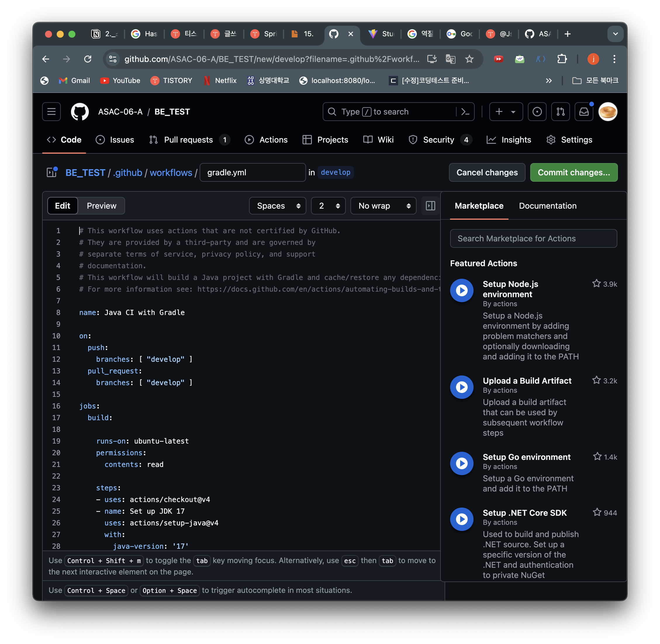Open the user avatar profile menu
Screen dimensions: 660x644
[608, 112]
